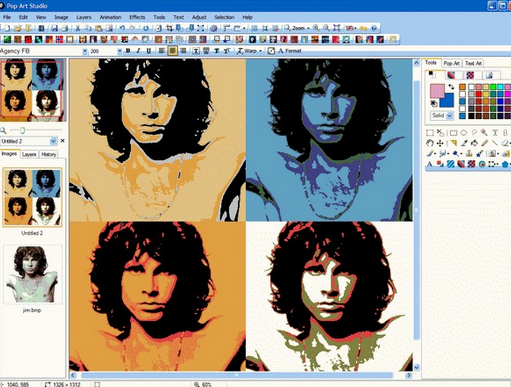The image size is (511, 387).
Task: Switch to the Pop Art tab
Action: [x=452, y=63]
